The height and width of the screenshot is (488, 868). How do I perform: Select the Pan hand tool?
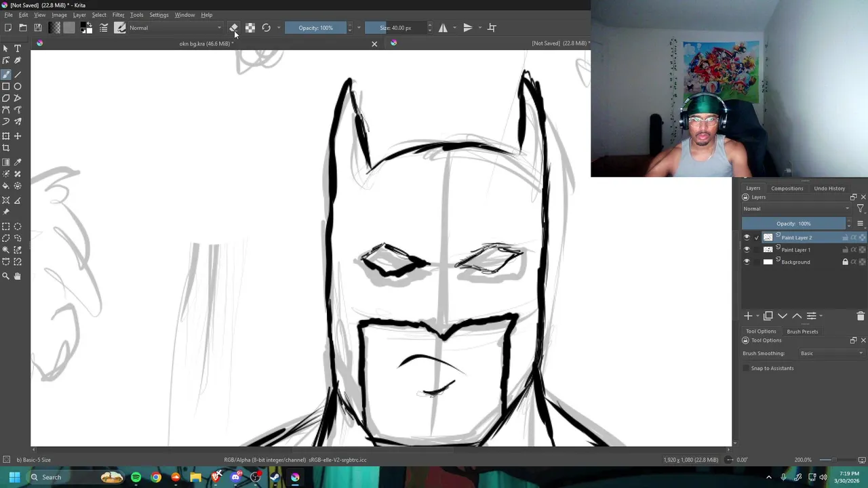pyautogui.click(x=18, y=276)
